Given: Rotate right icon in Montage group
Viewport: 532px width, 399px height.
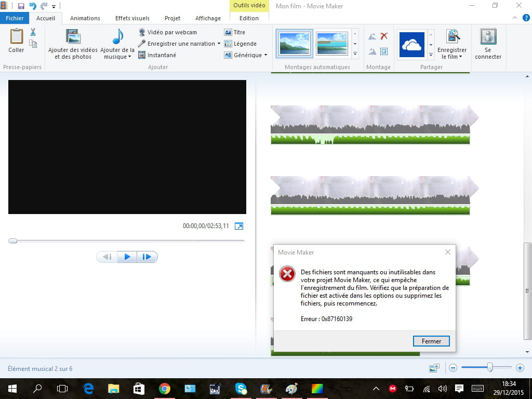Looking at the screenshot, I should (x=372, y=51).
